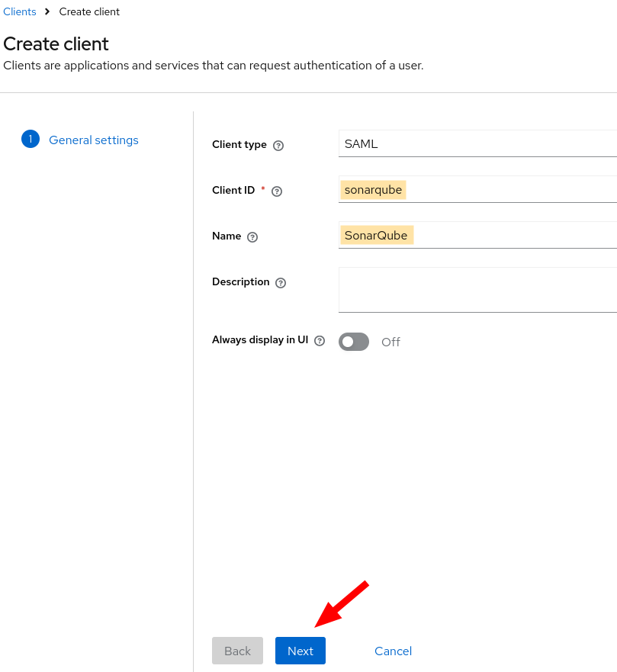
Task: Open the Client type help tooltip
Action: coord(278,145)
